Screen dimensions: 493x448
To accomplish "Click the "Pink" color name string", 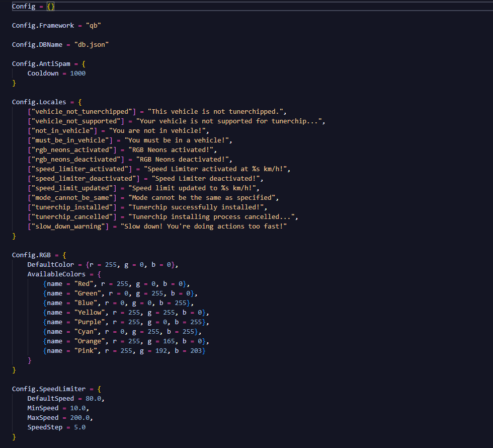I will coord(86,351).
